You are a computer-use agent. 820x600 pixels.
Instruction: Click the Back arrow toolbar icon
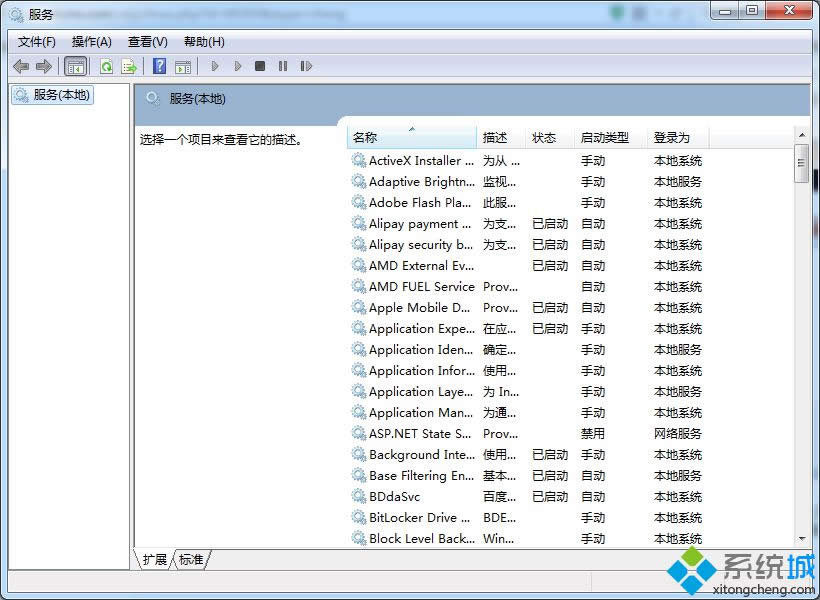[x=21, y=66]
